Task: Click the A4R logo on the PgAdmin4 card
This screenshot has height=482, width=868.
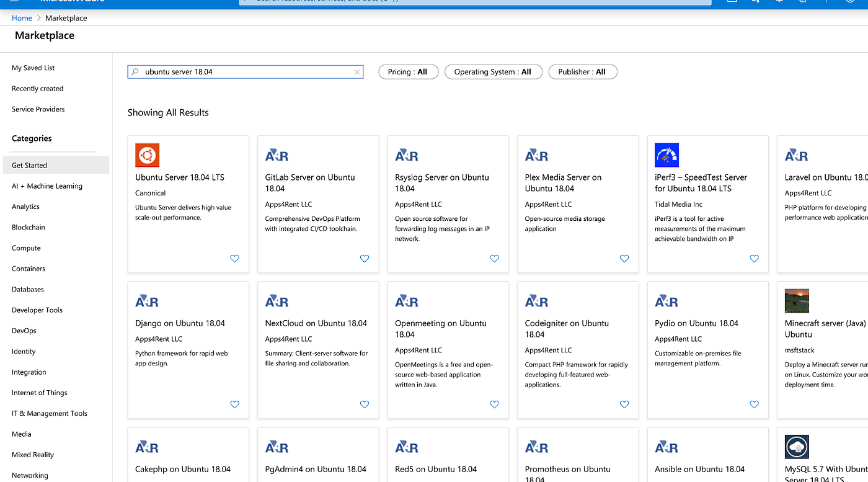Action: click(277, 447)
